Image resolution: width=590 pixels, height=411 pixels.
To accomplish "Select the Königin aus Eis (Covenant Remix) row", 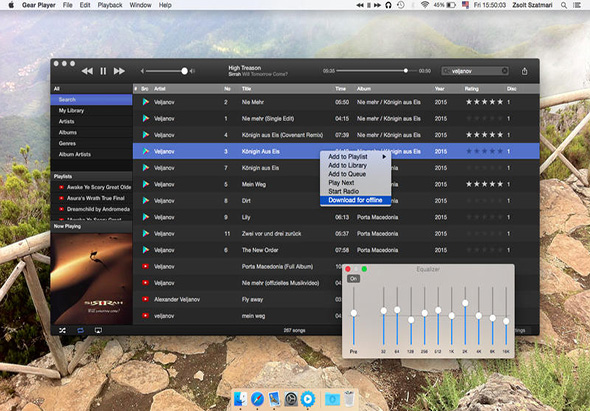I will (336, 135).
